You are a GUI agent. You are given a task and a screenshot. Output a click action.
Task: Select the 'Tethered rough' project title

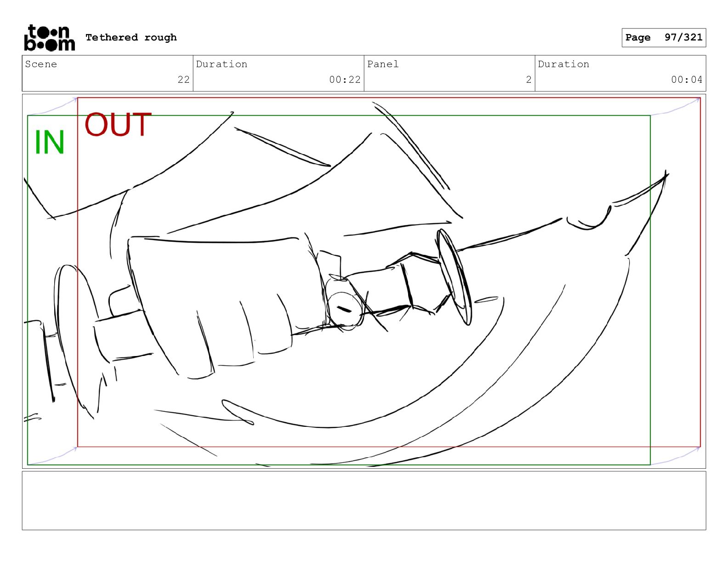point(131,37)
